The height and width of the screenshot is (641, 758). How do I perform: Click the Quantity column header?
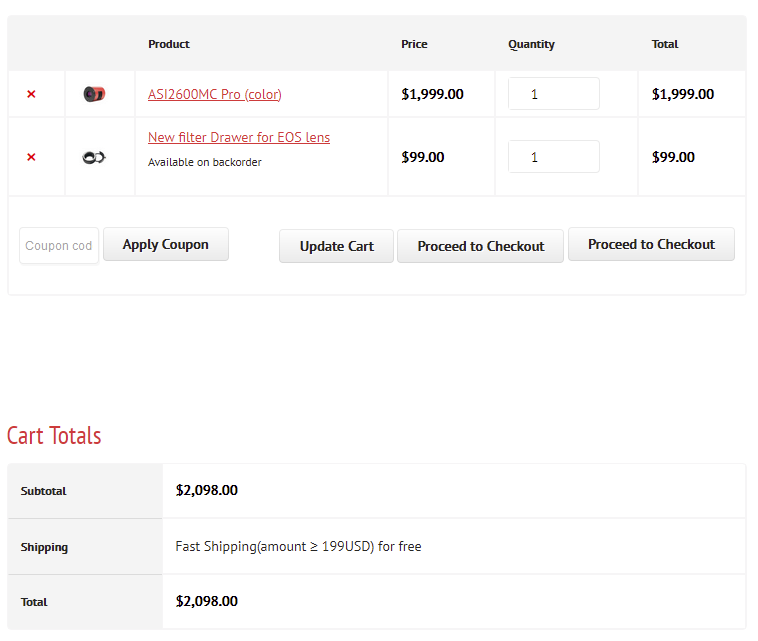(531, 44)
